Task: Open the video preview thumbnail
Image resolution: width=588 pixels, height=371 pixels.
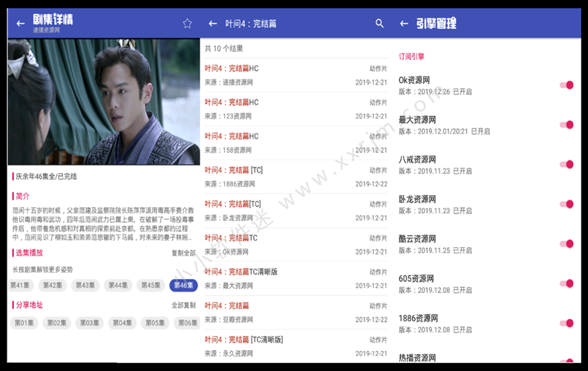Action: pos(104,102)
